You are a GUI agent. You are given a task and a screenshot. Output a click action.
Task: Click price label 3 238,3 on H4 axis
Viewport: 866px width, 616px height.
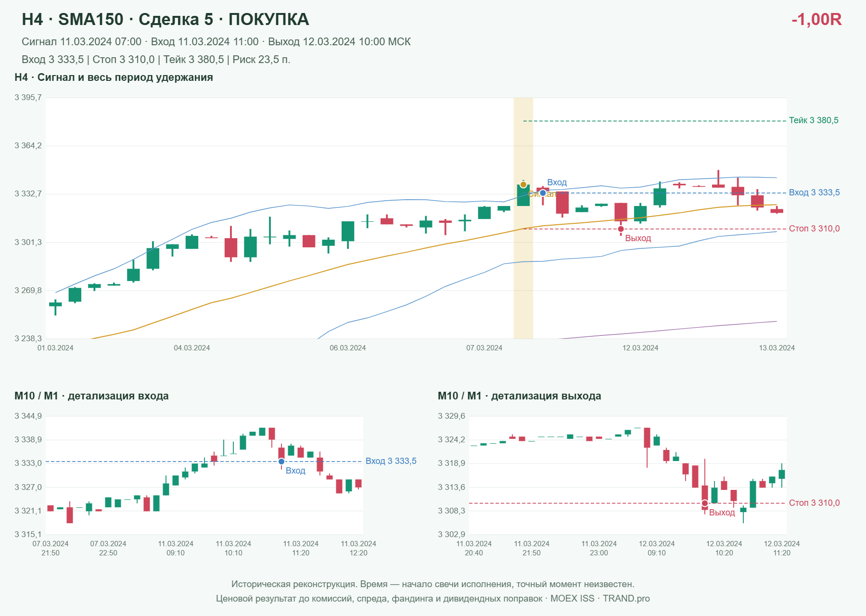tap(28, 339)
